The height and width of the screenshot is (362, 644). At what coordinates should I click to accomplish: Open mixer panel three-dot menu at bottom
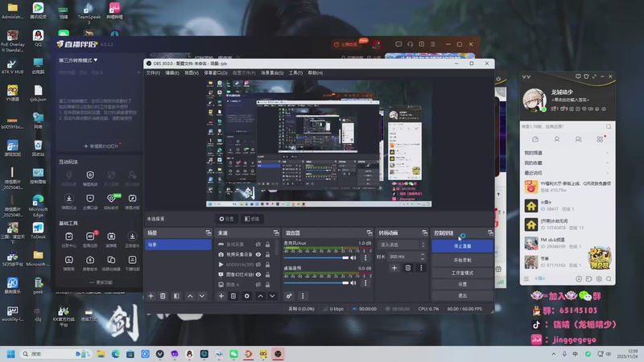pos(303,296)
